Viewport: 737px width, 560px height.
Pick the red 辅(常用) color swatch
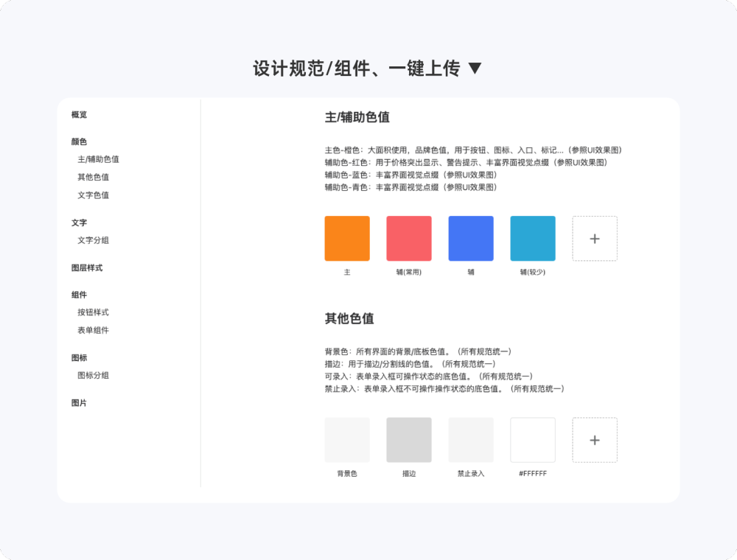click(409, 238)
